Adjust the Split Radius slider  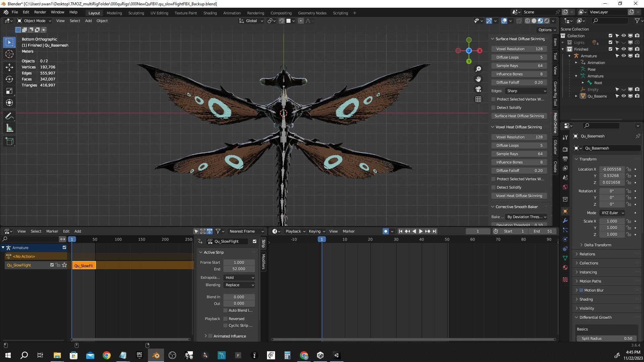point(606,339)
